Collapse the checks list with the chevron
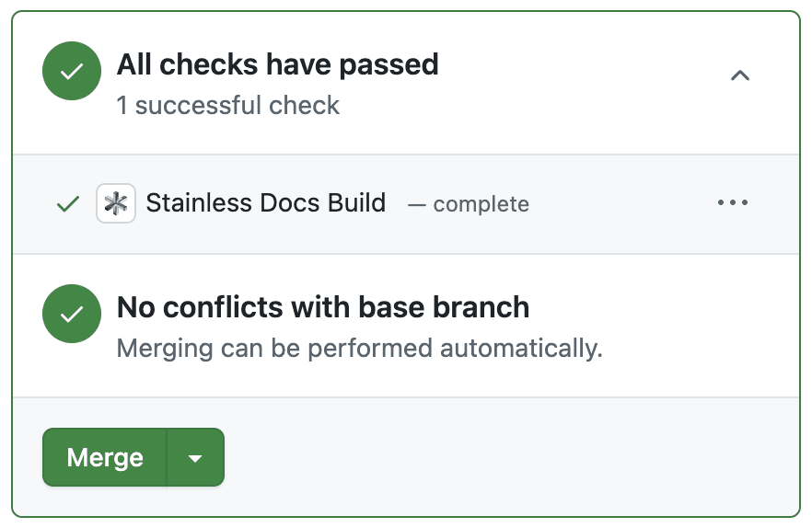812x528 pixels. coord(740,75)
